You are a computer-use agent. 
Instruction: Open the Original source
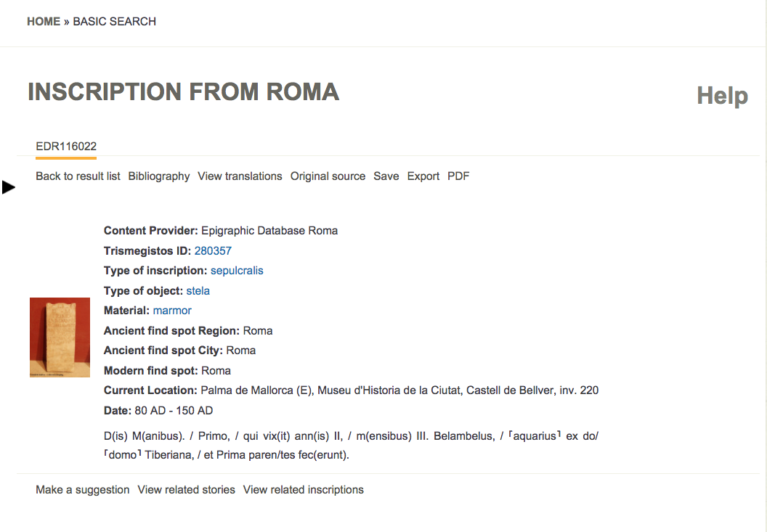(328, 176)
